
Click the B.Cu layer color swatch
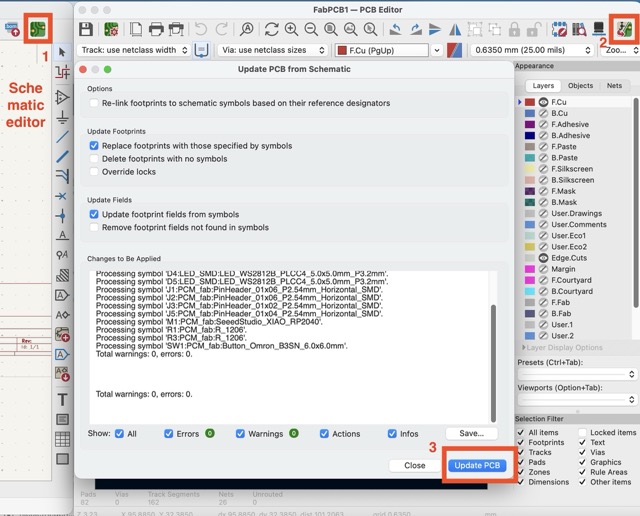point(530,113)
